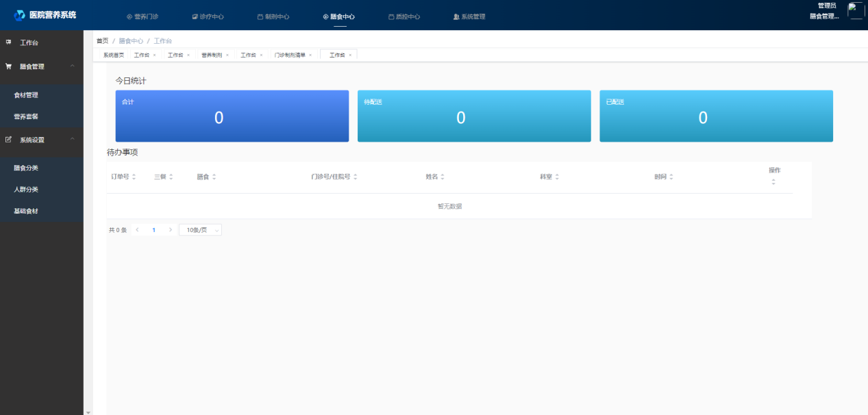The height and width of the screenshot is (415, 868).
Task: Click the sort icon beside 姓名
Action: click(443, 177)
